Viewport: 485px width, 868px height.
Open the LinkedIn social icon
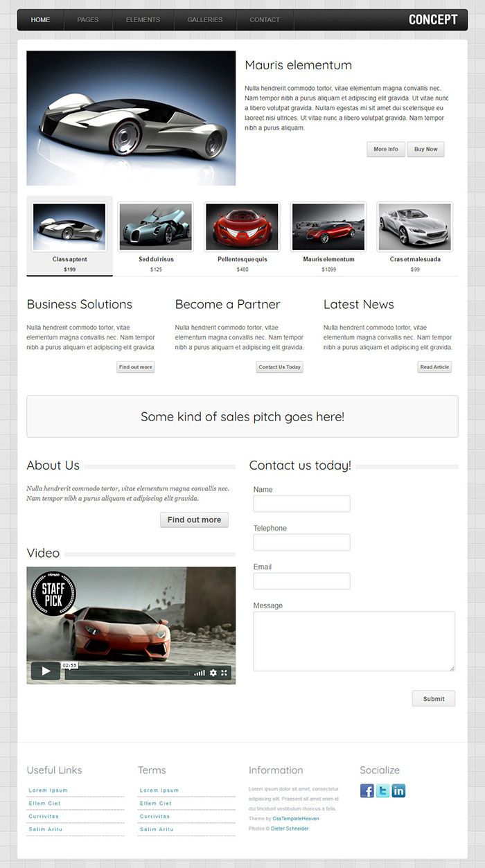click(398, 790)
